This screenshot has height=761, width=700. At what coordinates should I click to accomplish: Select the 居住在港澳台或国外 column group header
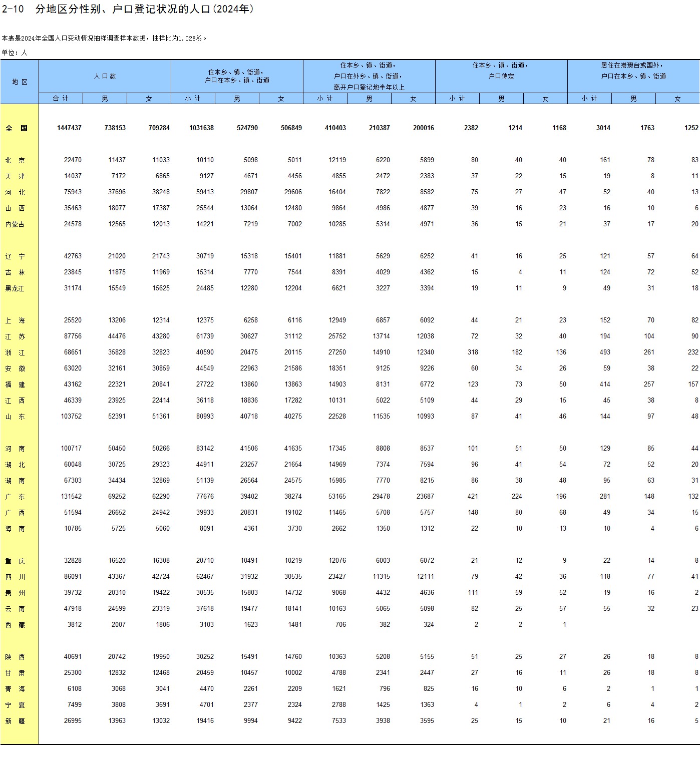point(633,71)
